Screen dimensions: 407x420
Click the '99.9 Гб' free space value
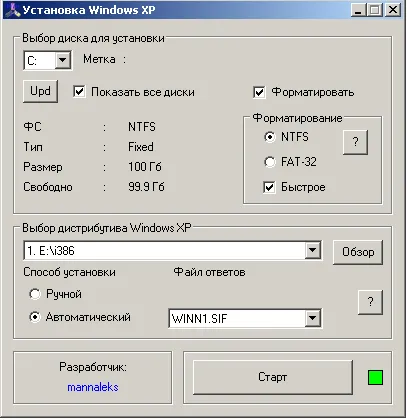(146, 187)
